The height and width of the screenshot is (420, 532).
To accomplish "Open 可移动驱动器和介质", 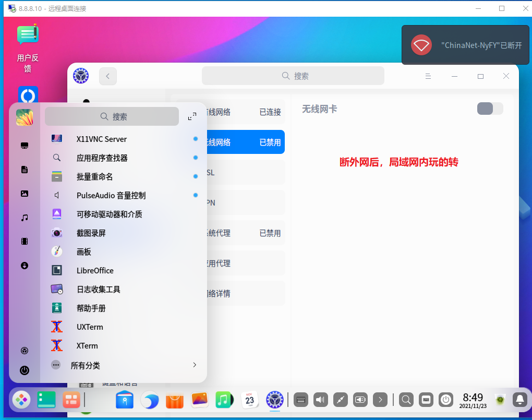I will (x=124, y=214).
